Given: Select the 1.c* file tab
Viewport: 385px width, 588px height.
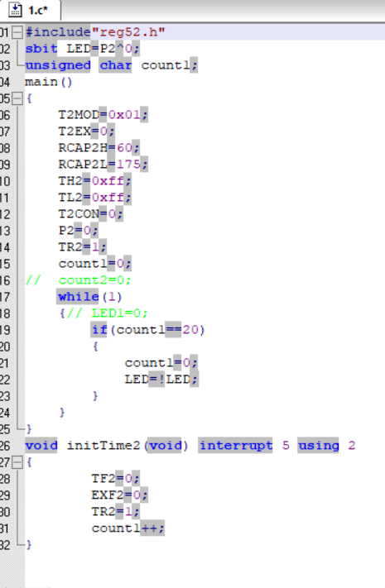Looking at the screenshot, I should 30,10.
